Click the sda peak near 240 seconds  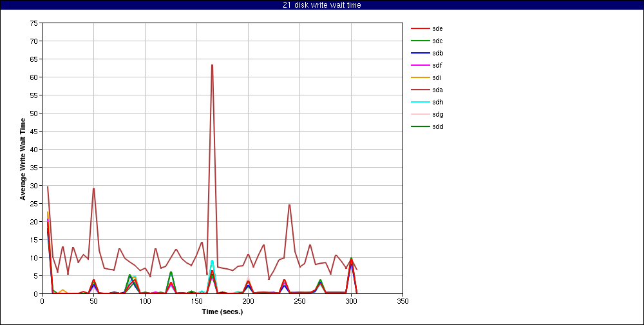pyautogui.click(x=289, y=205)
